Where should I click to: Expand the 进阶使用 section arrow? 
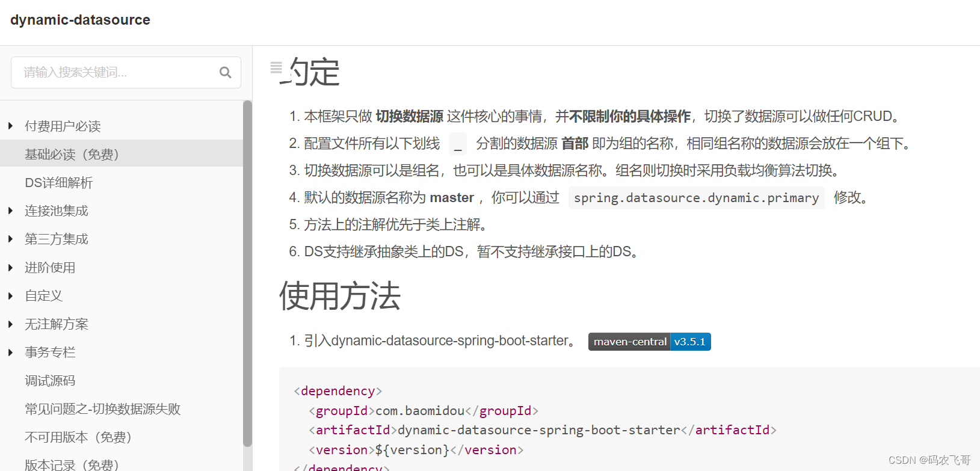tap(10, 267)
